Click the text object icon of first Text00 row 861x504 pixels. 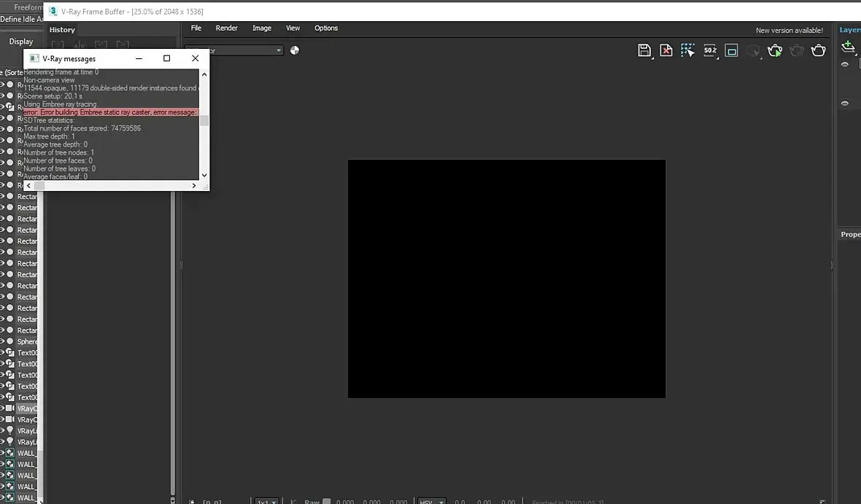coord(10,352)
